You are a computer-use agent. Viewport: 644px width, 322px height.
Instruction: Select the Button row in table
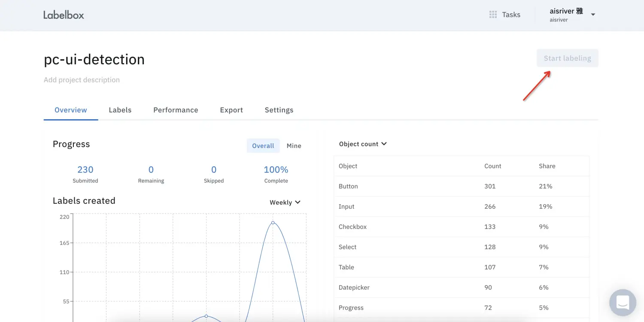tap(462, 186)
